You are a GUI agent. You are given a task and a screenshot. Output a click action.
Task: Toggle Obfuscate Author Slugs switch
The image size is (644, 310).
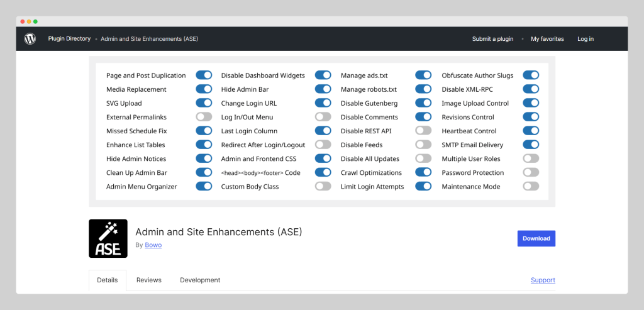tap(531, 75)
